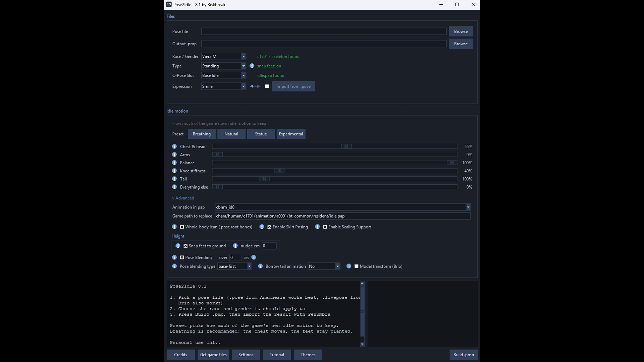Image resolution: width=644 pixels, height=362 pixels.
Task: Click the Build .pmp button
Action: (464, 355)
